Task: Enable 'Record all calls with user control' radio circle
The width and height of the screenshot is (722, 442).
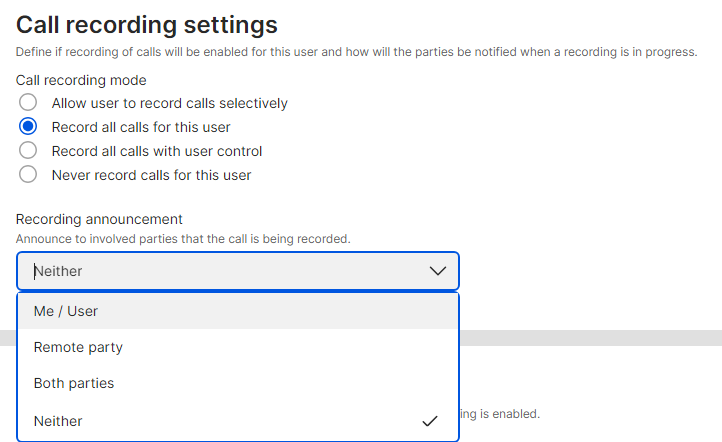Action: point(29,151)
